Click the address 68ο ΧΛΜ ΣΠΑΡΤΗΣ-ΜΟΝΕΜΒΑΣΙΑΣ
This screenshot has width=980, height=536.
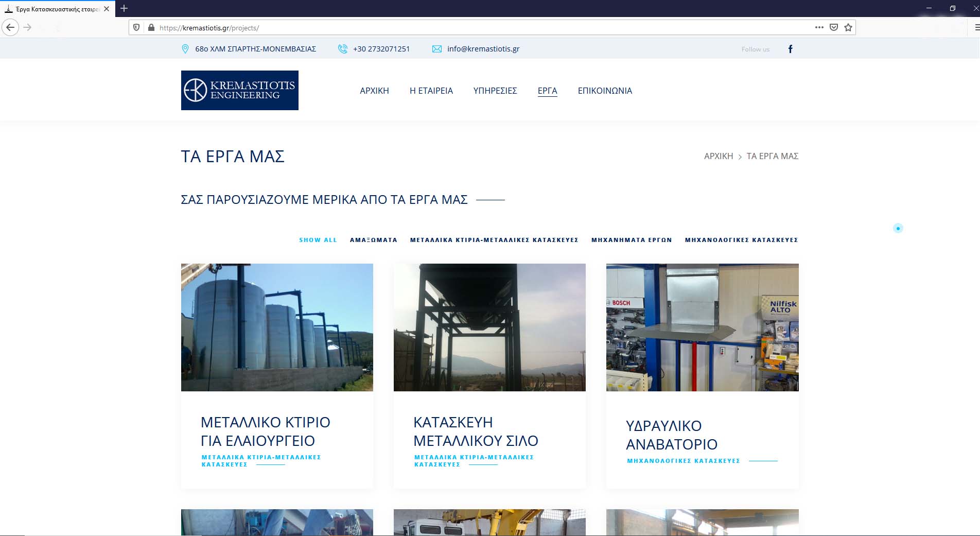255,49
